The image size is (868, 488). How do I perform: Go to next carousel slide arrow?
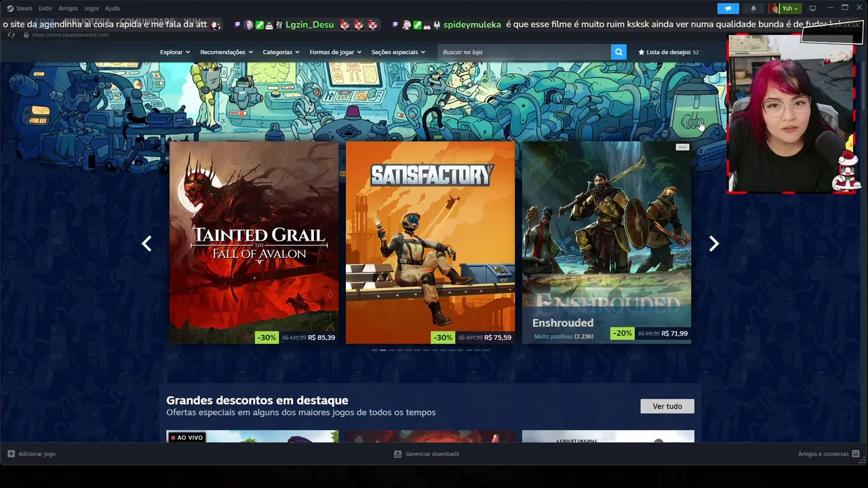pos(713,243)
